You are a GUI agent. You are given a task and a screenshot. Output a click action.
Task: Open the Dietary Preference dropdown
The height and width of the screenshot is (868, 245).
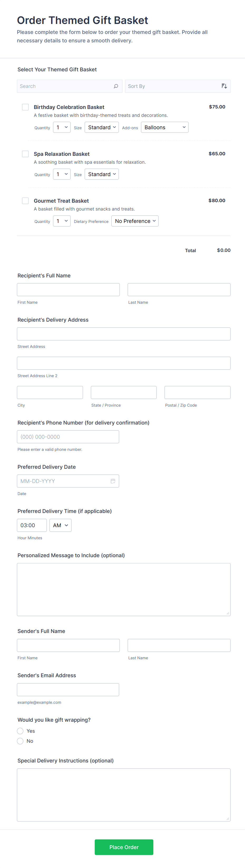[135, 221]
